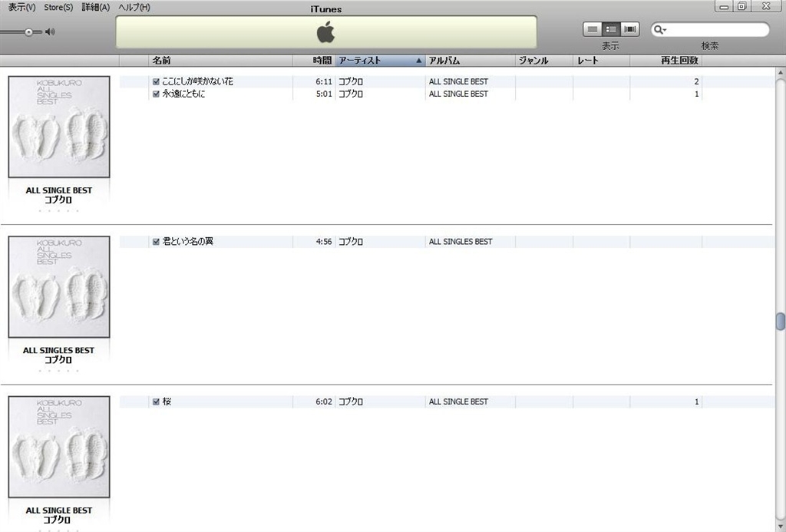Screen dimensions: 786x532
Task: Click scrollbar up arrow
Action: pos(780,72)
